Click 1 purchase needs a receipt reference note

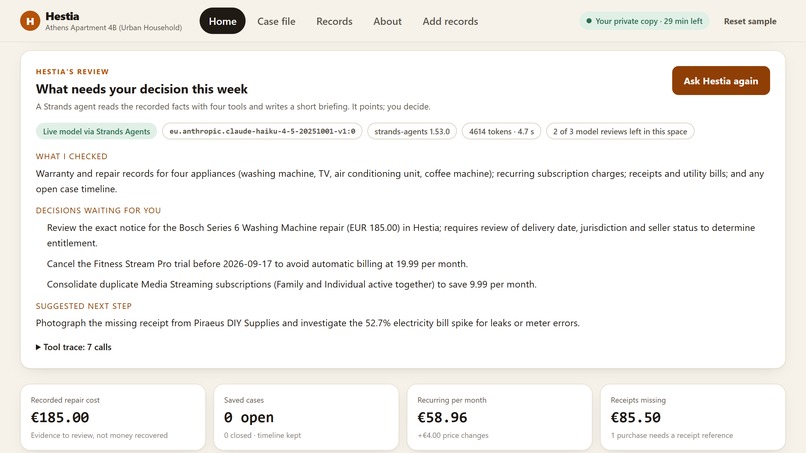[672, 435]
